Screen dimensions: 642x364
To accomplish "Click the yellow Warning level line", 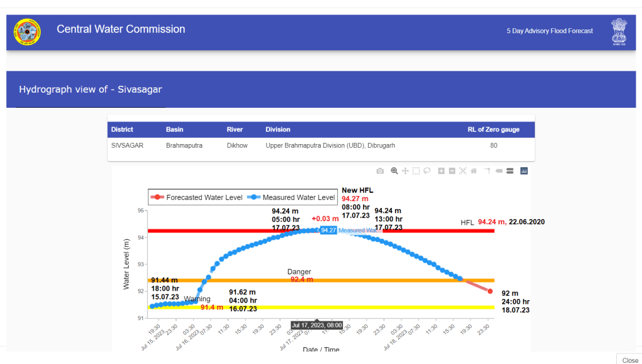I will tap(321, 307).
